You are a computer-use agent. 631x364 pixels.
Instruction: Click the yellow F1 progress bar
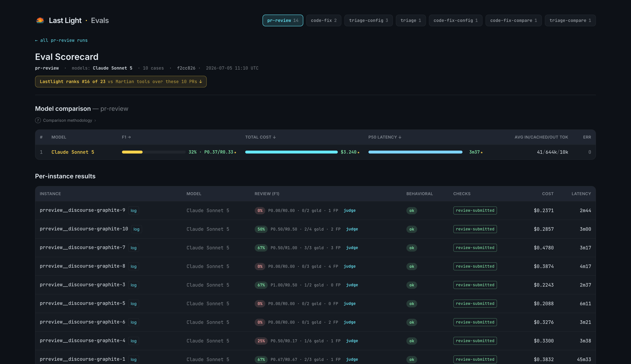pos(132,152)
